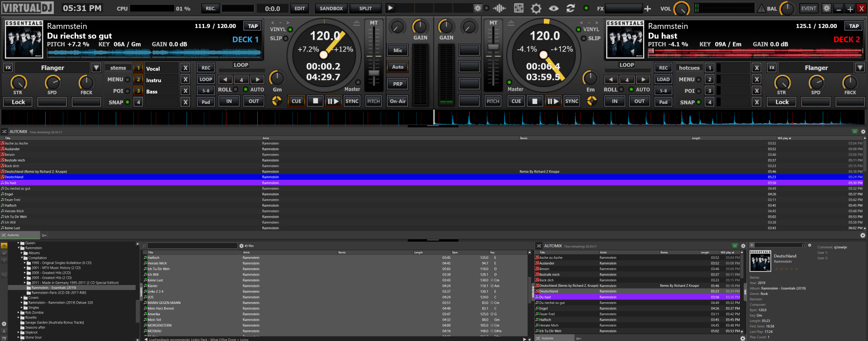
Task: Open the top automix panel options gear
Action: pyautogui.click(x=863, y=131)
